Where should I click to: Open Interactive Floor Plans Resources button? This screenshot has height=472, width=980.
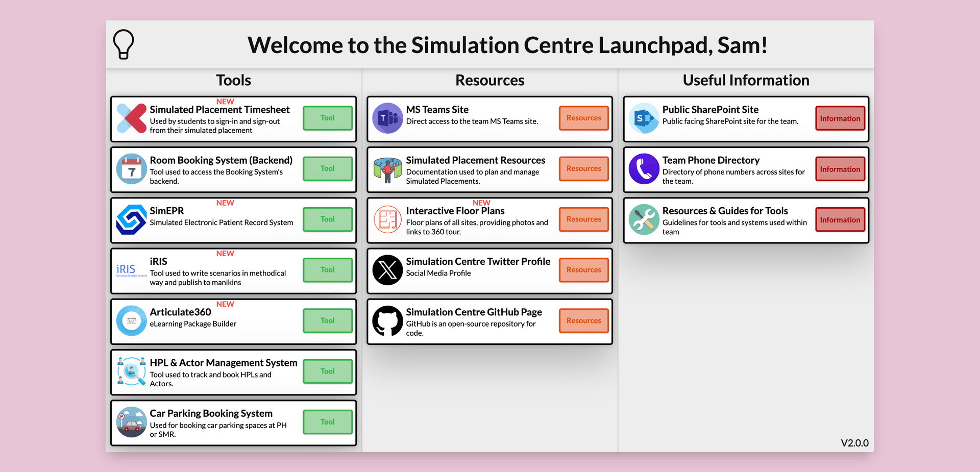584,219
